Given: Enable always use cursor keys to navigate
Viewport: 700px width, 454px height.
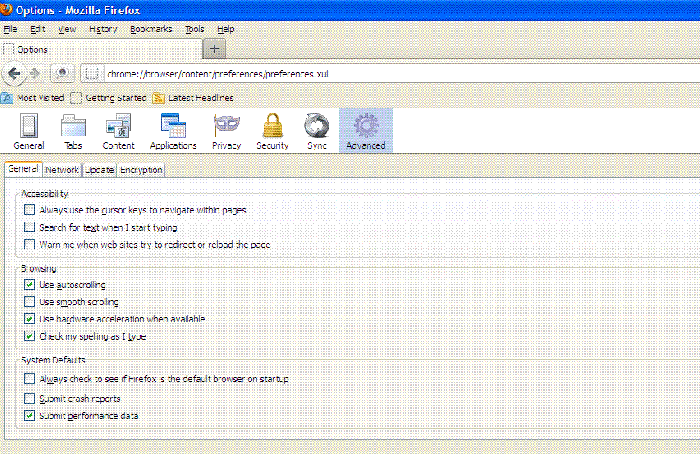Looking at the screenshot, I should tap(29, 210).
